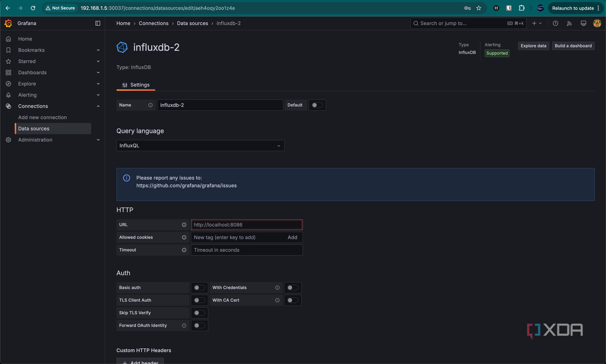Click the news RSS icon

(569, 23)
